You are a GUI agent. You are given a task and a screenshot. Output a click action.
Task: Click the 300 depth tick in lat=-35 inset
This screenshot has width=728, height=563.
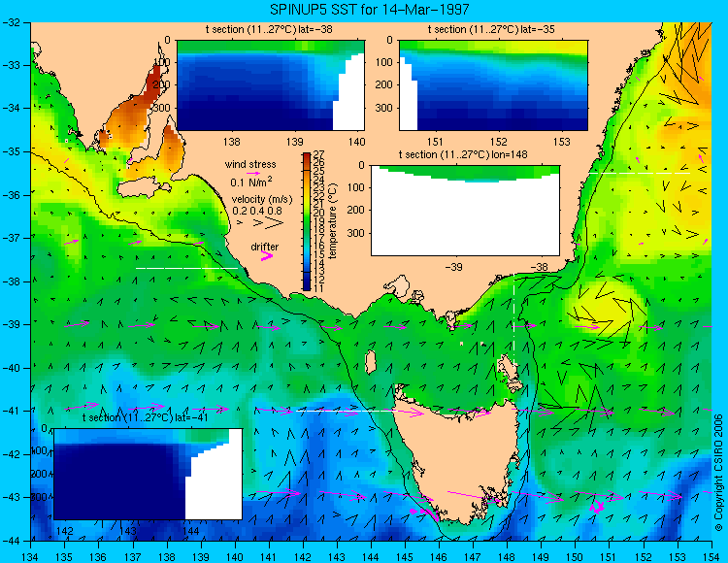[385, 108]
